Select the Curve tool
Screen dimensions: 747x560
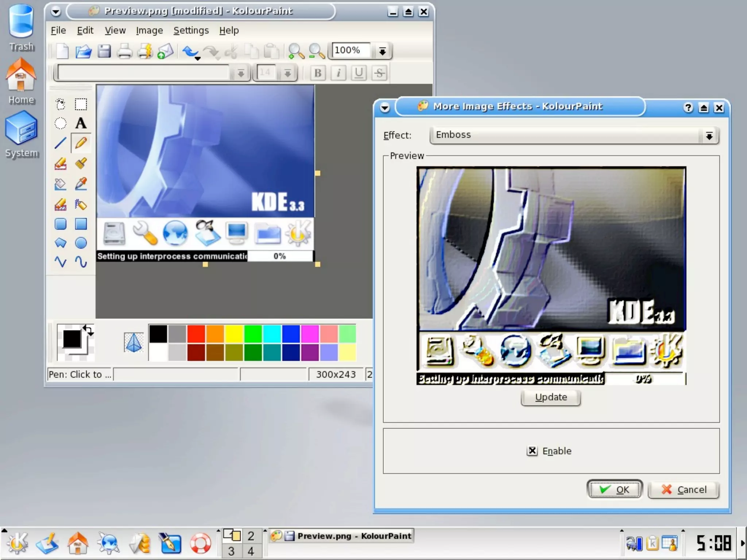click(81, 262)
